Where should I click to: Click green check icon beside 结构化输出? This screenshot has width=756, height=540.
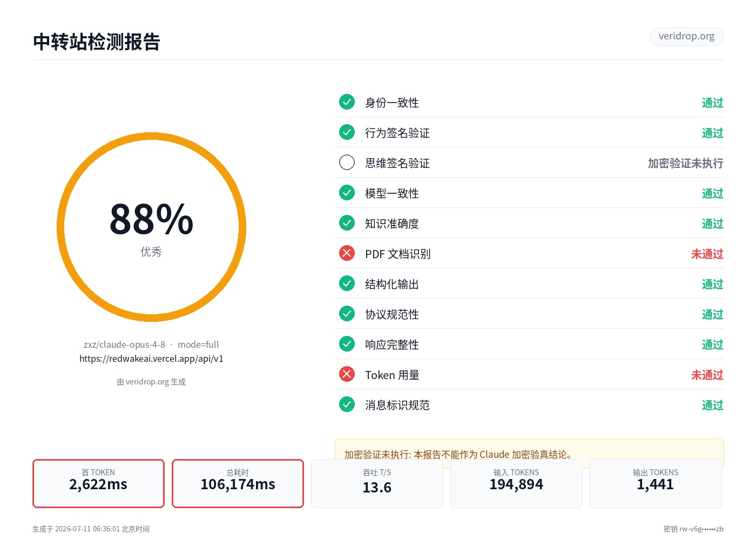347,283
